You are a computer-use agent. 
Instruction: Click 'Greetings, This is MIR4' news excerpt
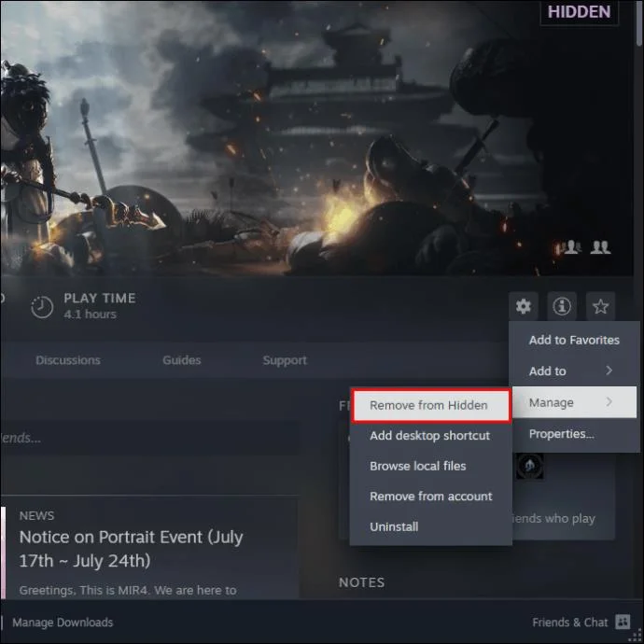[128, 590]
